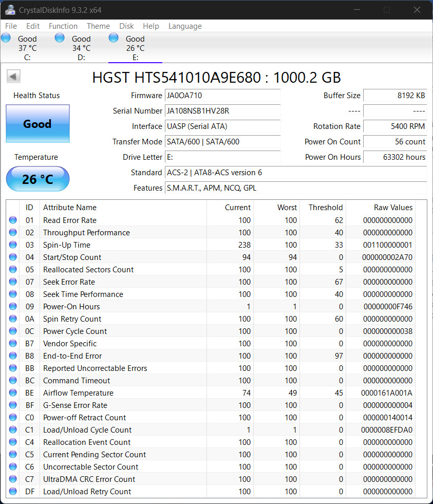Open the Edit menu
This screenshot has width=433, height=504.
[x=33, y=26]
